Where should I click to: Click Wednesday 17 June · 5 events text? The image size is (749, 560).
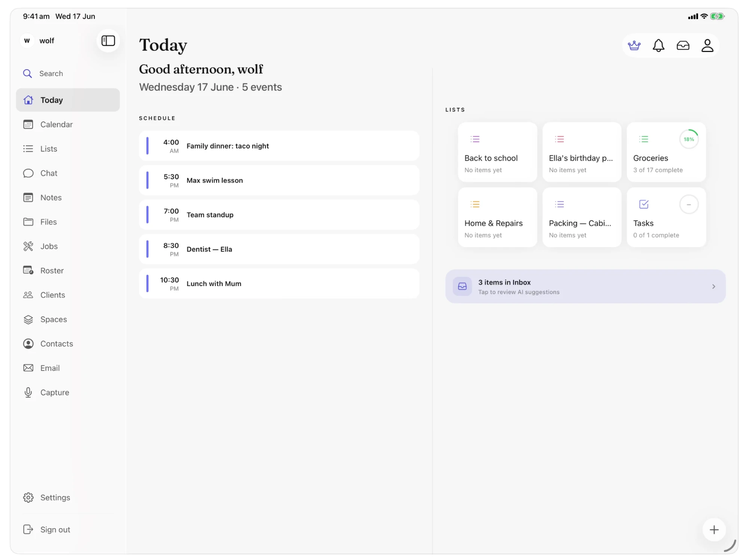pos(210,87)
